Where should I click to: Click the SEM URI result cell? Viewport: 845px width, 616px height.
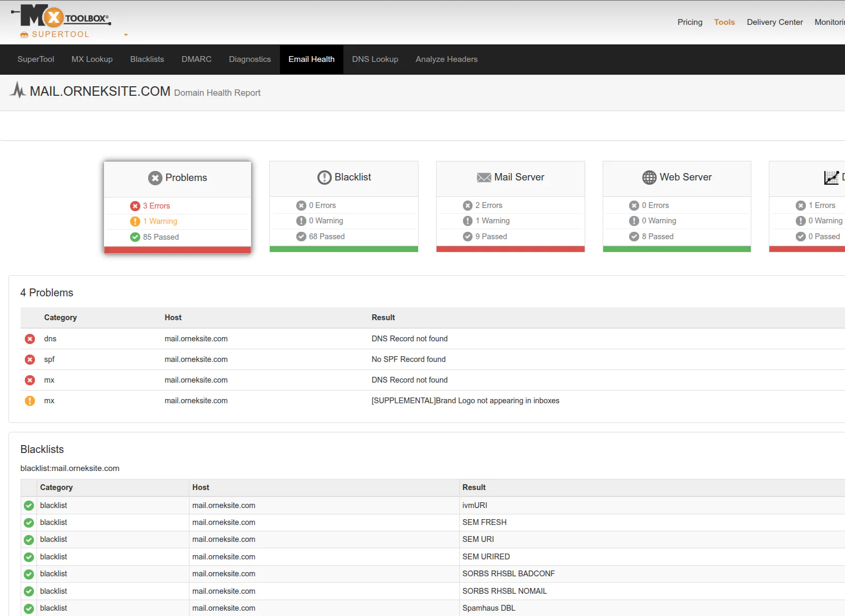[x=478, y=539]
